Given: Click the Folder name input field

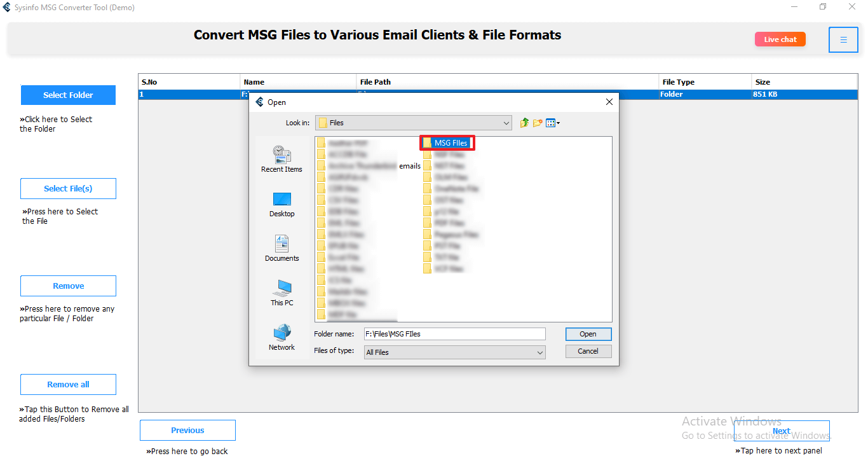Looking at the screenshot, I should tap(454, 334).
